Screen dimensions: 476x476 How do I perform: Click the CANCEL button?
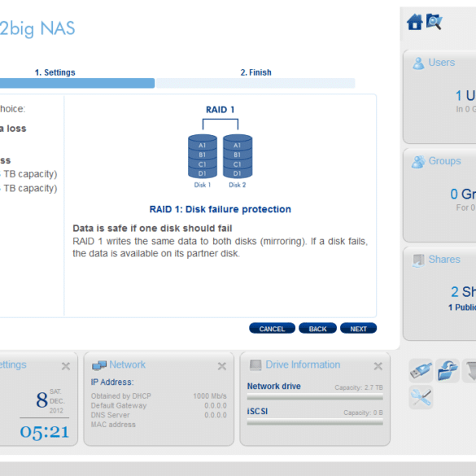[272, 329]
